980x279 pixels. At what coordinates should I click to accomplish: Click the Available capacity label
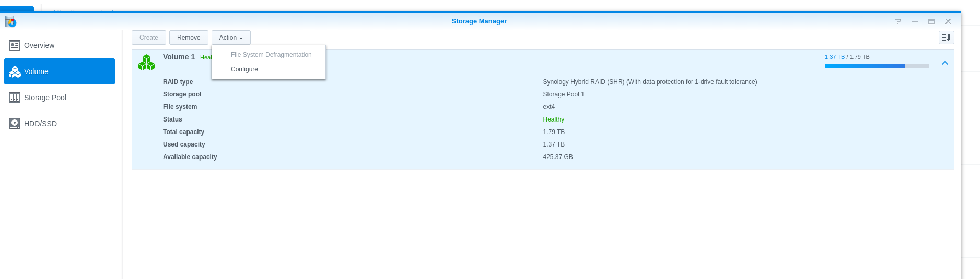point(190,157)
